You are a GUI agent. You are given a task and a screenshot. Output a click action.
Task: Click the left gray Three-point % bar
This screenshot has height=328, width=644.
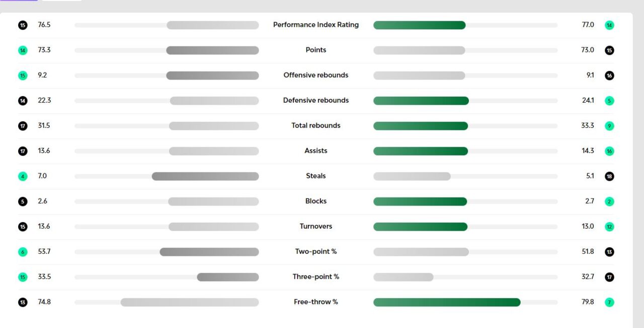pos(228,277)
